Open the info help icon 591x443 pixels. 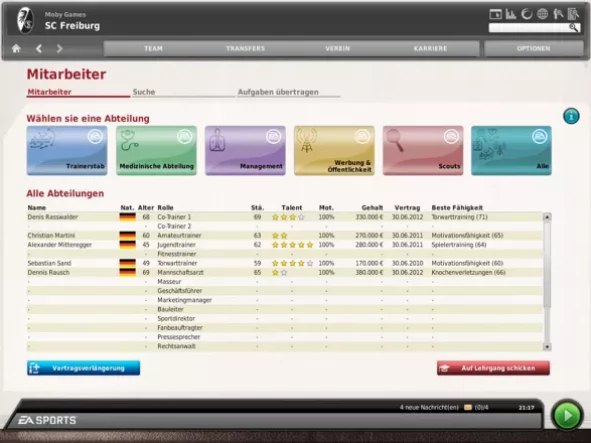click(571, 116)
